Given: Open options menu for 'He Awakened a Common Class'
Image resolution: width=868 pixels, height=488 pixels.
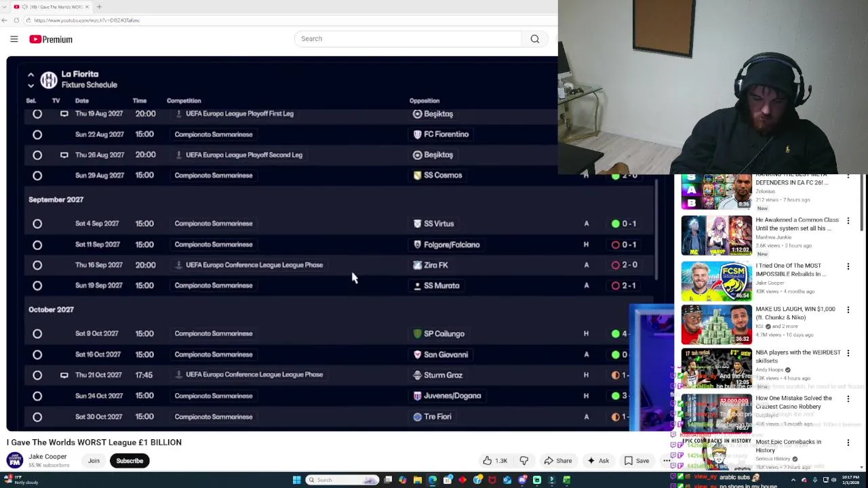Looking at the screenshot, I should 848,221.
